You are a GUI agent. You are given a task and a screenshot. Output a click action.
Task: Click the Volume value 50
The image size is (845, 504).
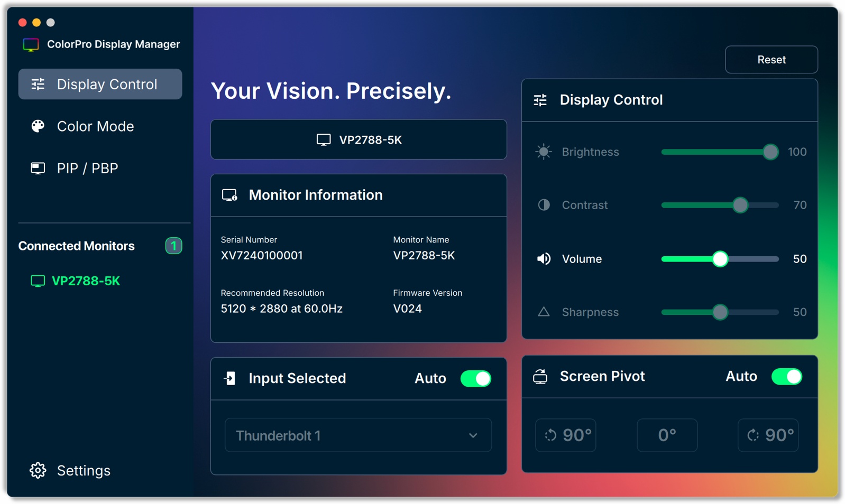[800, 259]
